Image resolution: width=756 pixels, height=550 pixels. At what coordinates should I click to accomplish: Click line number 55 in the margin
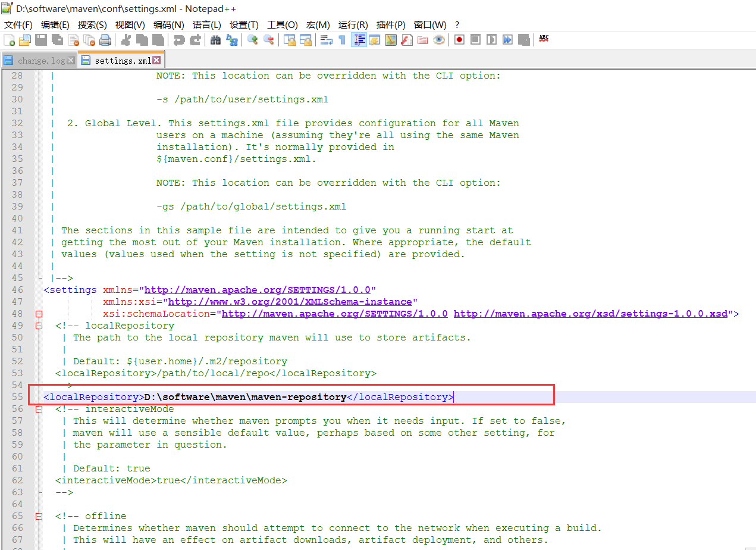pyautogui.click(x=17, y=397)
